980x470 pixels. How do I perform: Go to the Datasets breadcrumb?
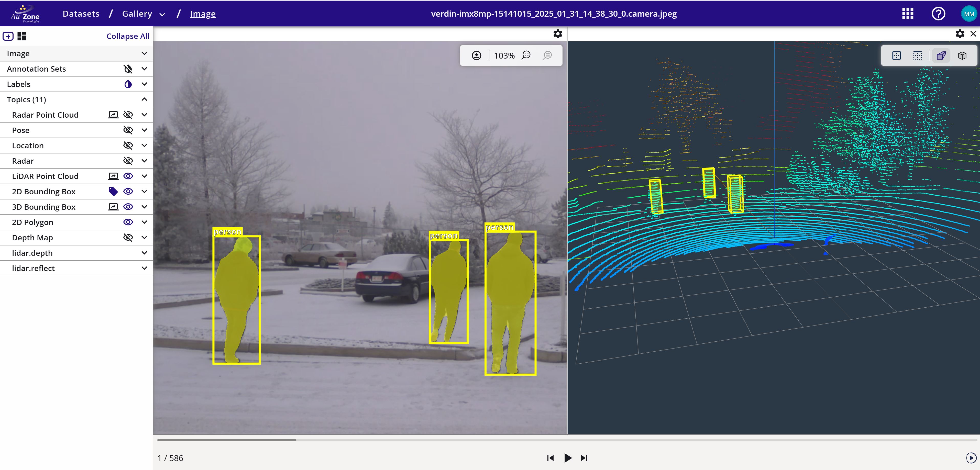(81, 14)
